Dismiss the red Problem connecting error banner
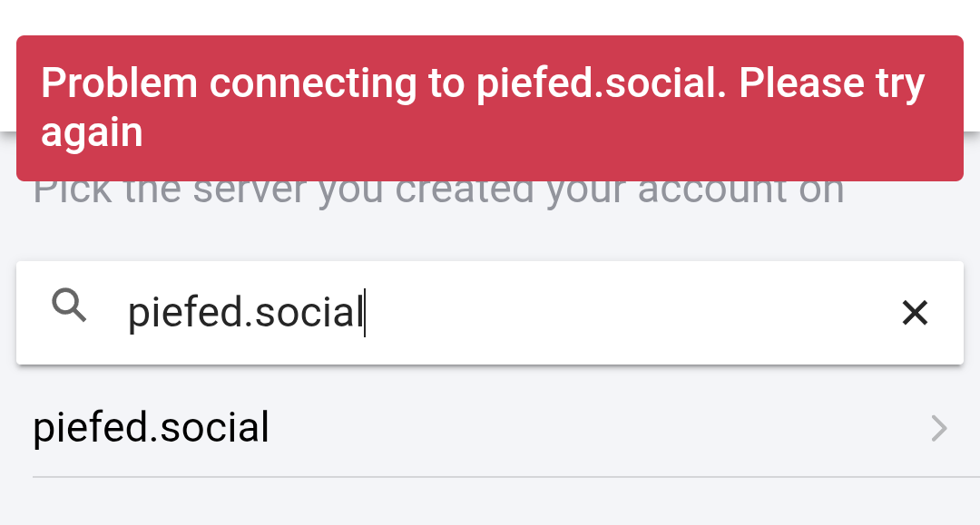This screenshot has width=980, height=525. 490,109
